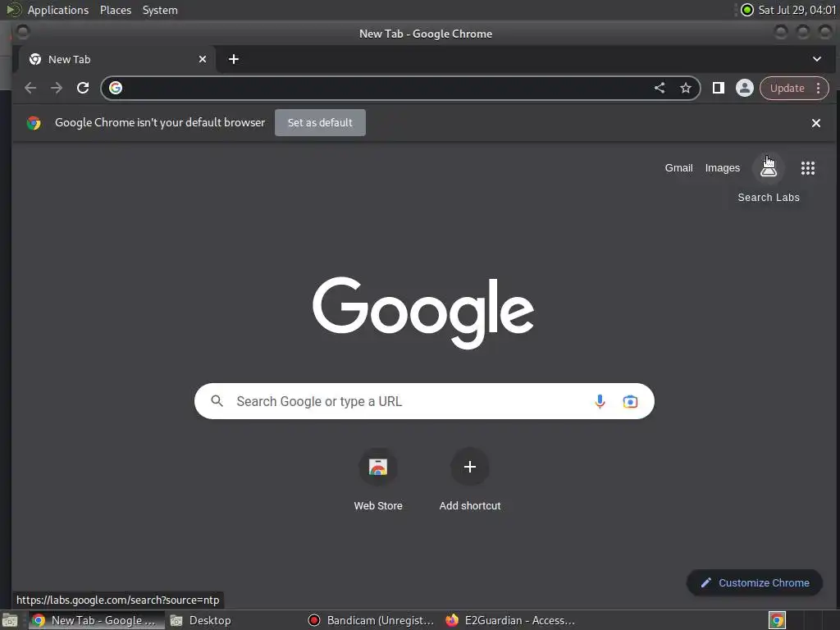Open the Places menu
This screenshot has width=840, height=630.
(x=115, y=10)
